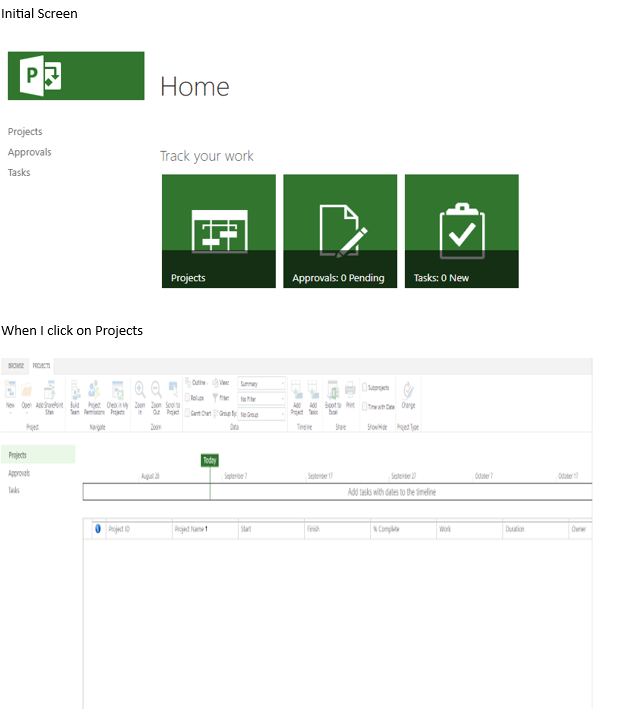Click the Tasks: 0 New tile
Image resolution: width=636 pixels, height=728 pixels.
point(462,231)
